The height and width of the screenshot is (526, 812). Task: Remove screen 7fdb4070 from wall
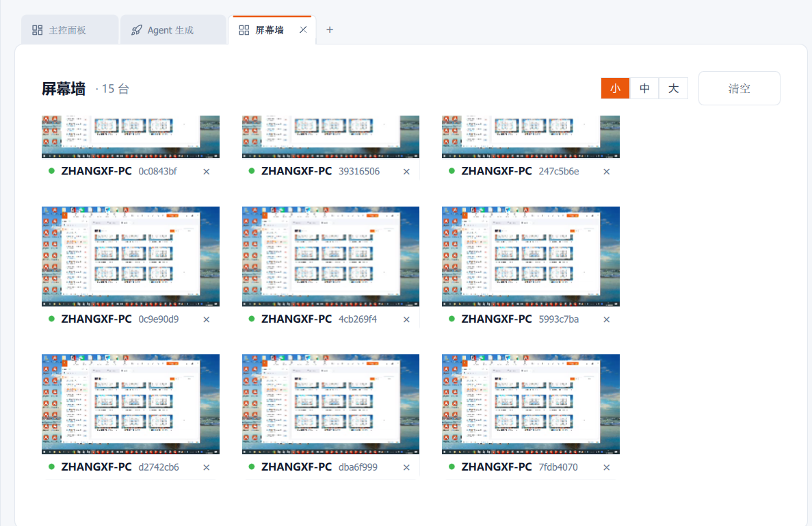click(x=606, y=467)
